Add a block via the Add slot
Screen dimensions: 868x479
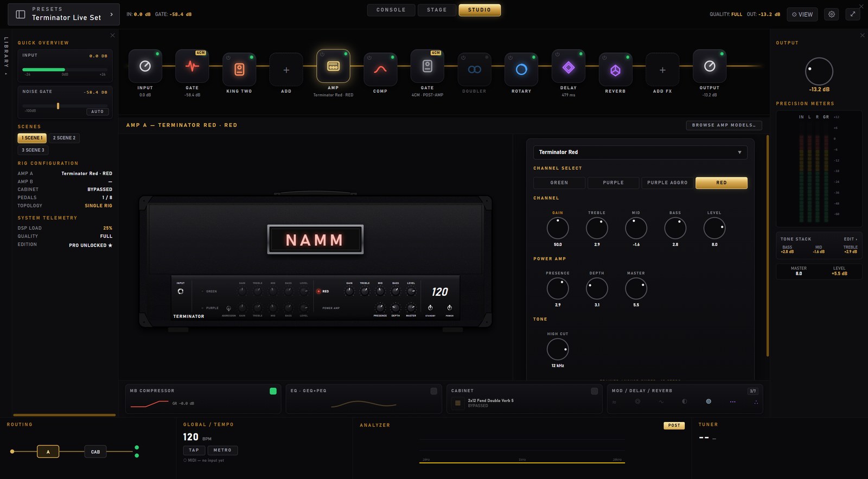286,69
